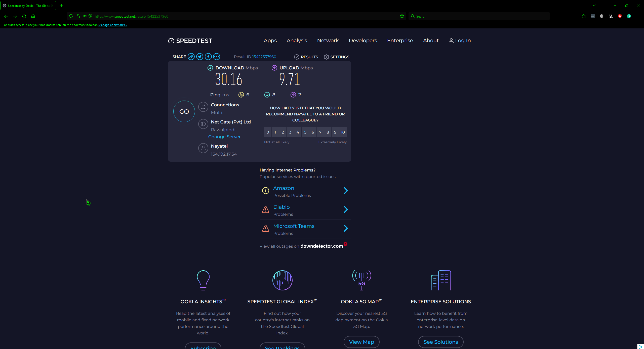
Task: Open the Developers menu
Action: coord(363,40)
